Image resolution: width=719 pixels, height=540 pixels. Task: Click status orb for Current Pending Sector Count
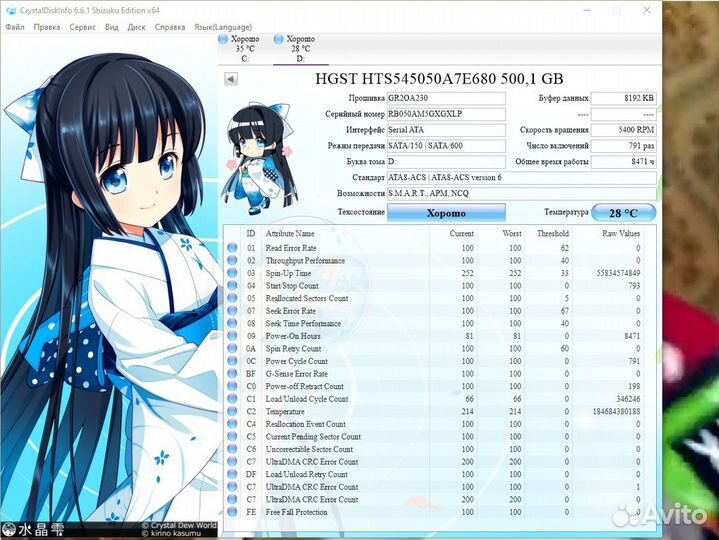pyautogui.click(x=232, y=437)
